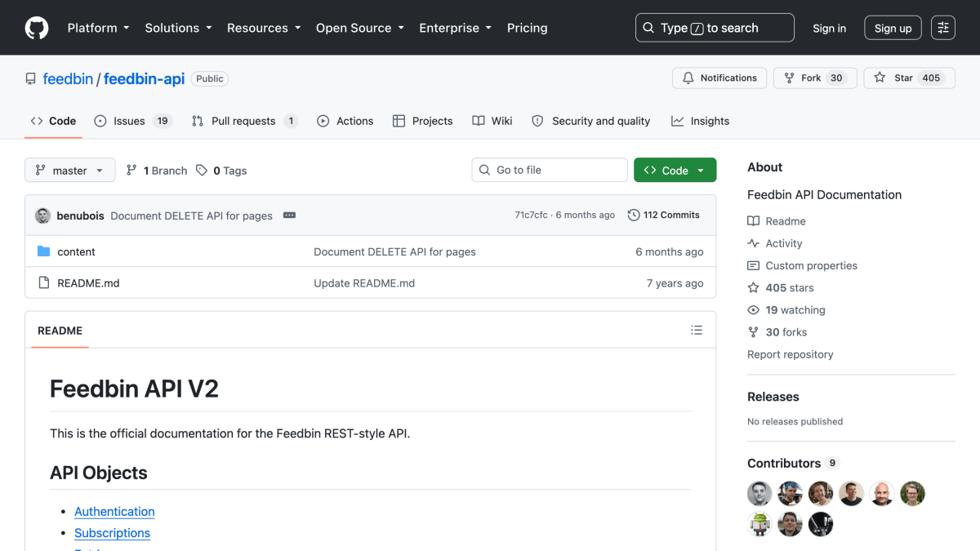Open the feedbin owner link

point(68,79)
